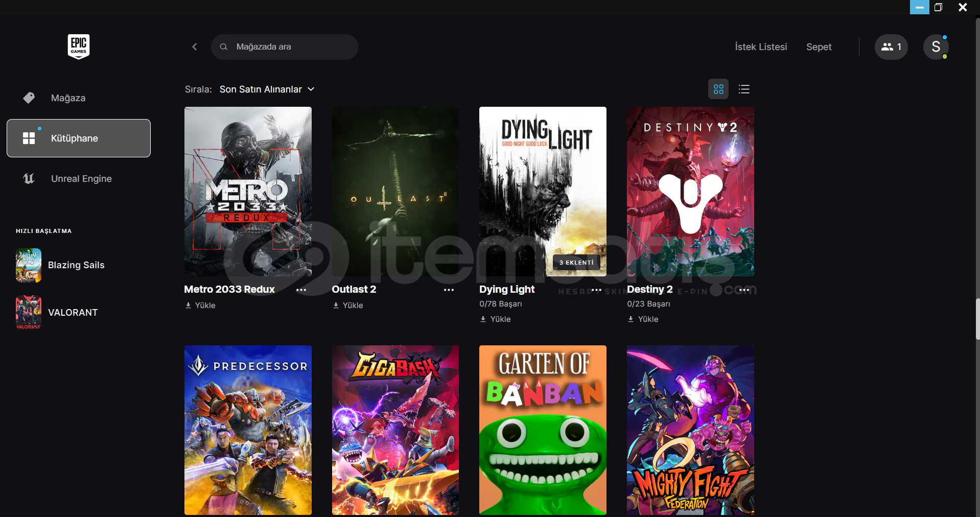980x517 pixels.
Task: Switch to list view
Action: [744, 89]
